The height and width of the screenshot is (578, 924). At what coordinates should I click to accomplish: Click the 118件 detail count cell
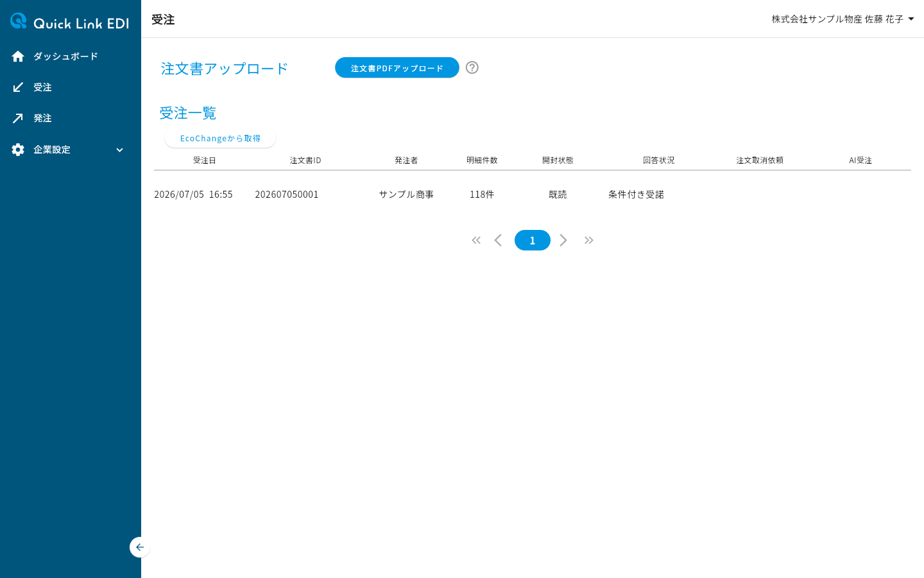coord(482,195)
